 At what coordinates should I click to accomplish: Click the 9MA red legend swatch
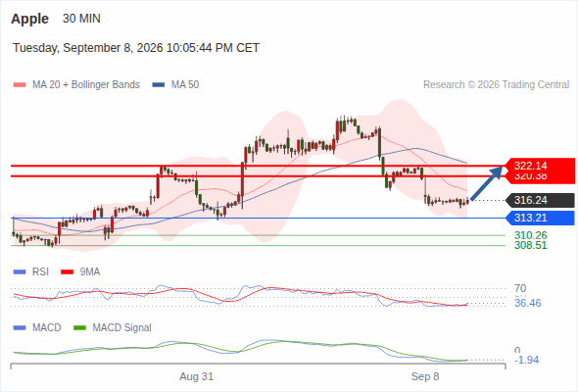[67, 272]
